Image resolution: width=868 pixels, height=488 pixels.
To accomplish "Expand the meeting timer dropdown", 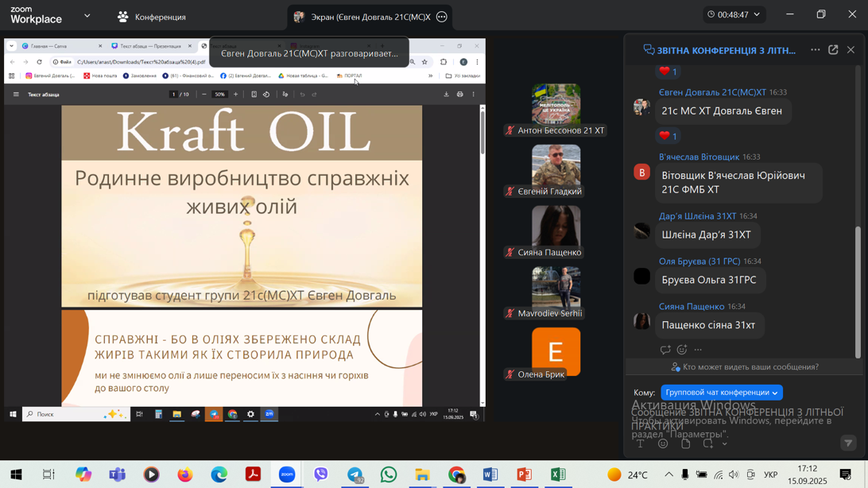I will click(x=757, y=14).
